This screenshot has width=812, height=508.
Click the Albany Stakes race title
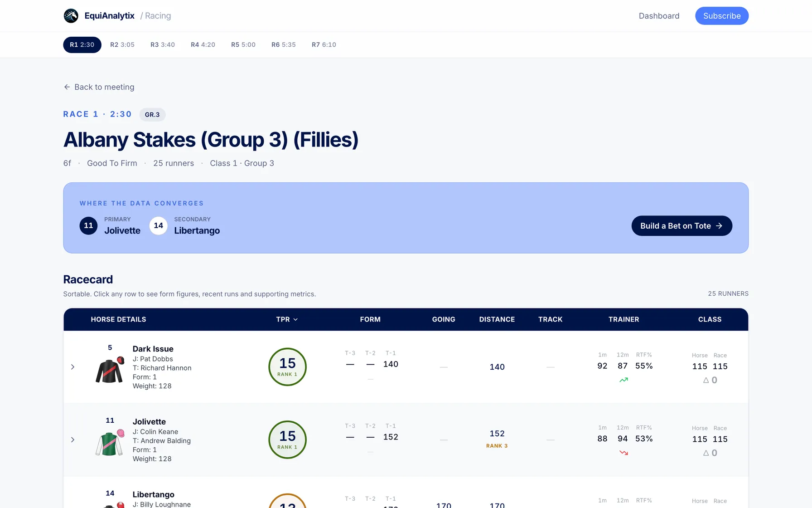[x=211, y=140]
